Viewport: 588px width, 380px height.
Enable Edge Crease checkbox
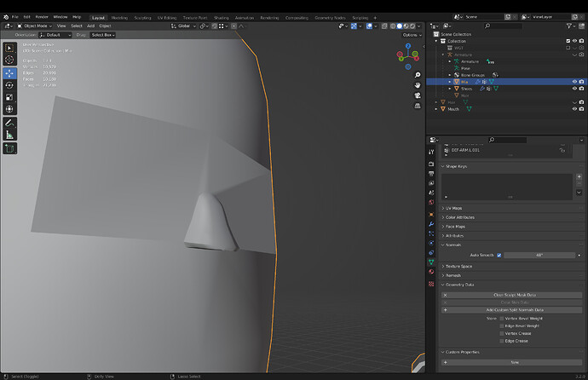tap(502, 341)
